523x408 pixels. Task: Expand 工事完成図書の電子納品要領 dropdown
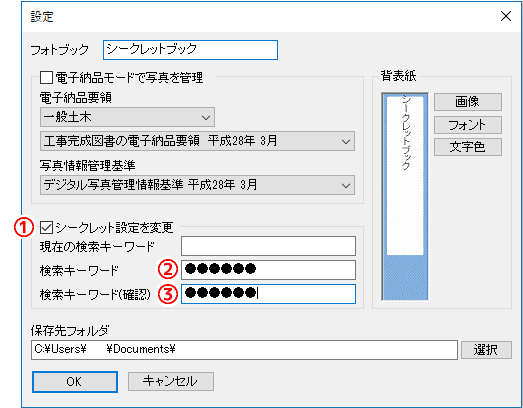point(197,141)
